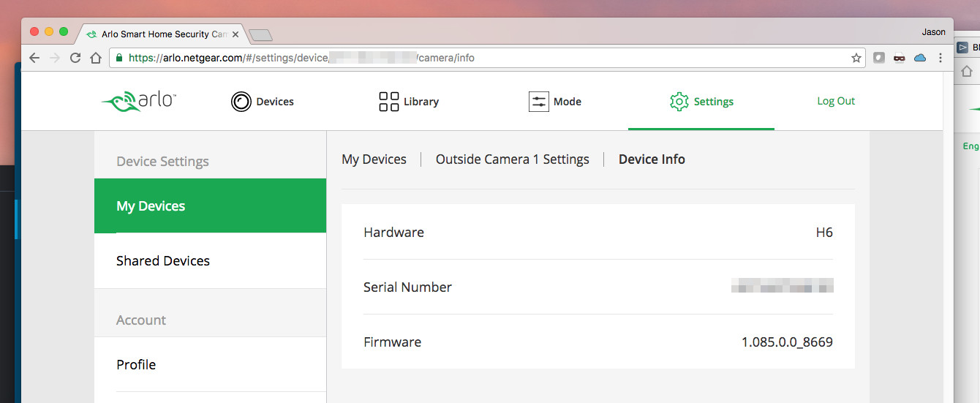Image resolution: width=980 pixels, height=403 pixels.
Task: Open a new browser tab
Action: click(260, 35)
